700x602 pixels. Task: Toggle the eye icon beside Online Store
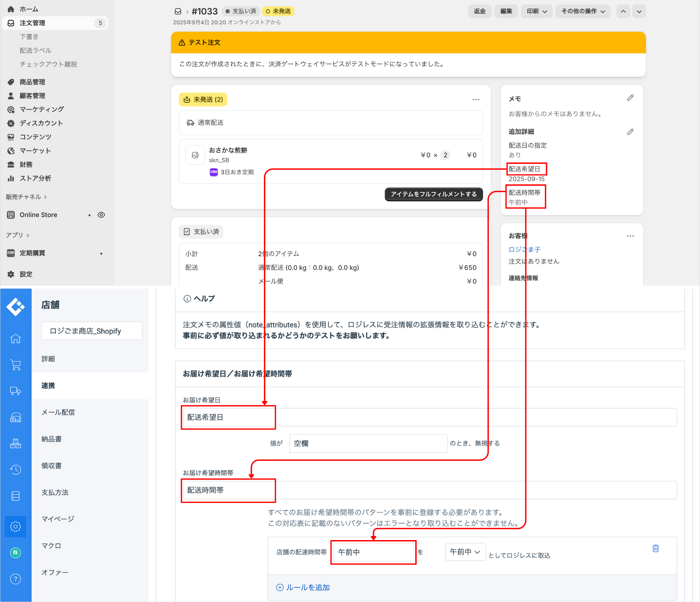click(x=101, y=215)
